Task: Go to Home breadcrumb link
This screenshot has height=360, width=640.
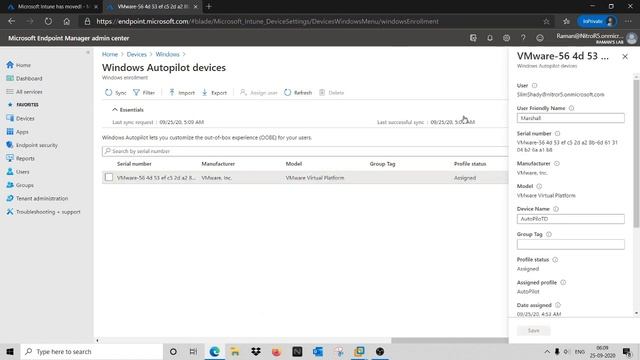Action: 110,54
